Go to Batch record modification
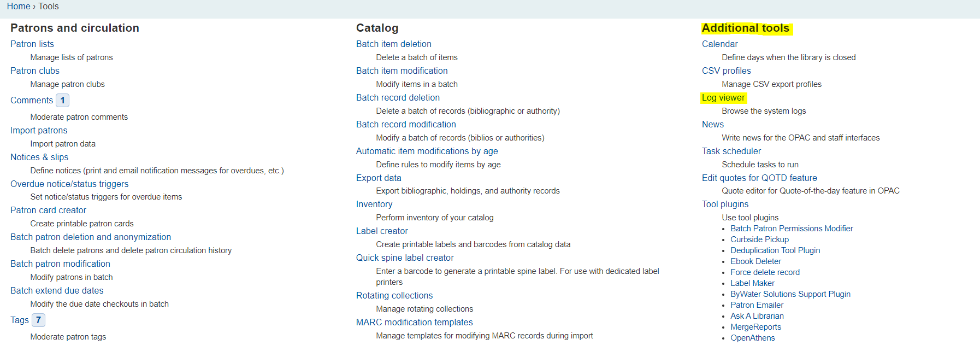Image resolution: width=980 pixels, height=345 pixels. tap(406, 124)
